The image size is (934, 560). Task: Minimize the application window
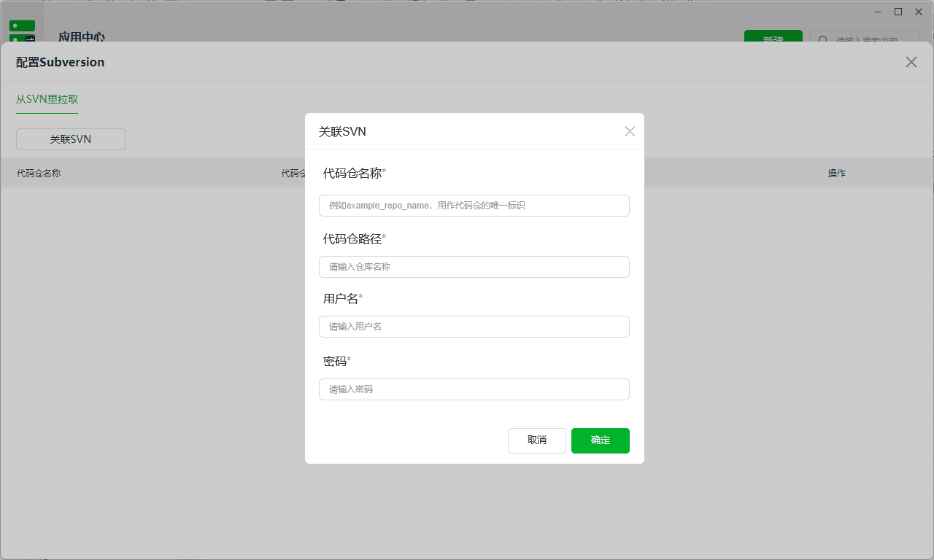coord(879,12)
